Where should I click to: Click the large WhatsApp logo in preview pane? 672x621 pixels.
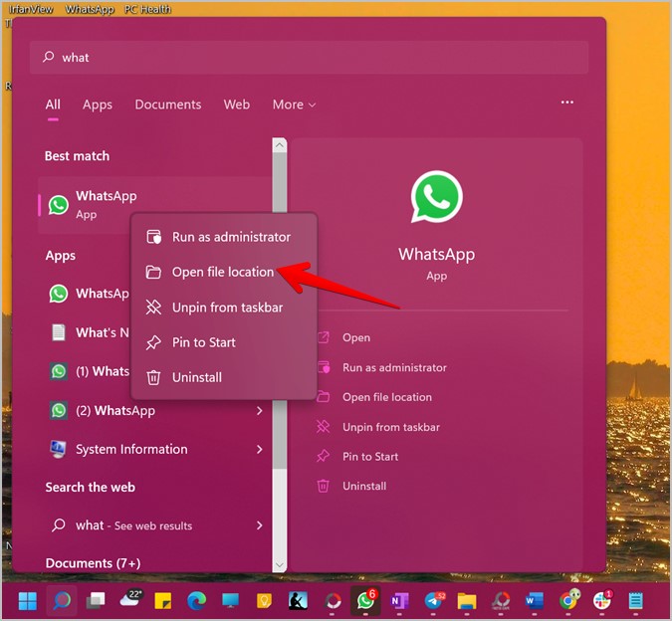pos(436,197)
